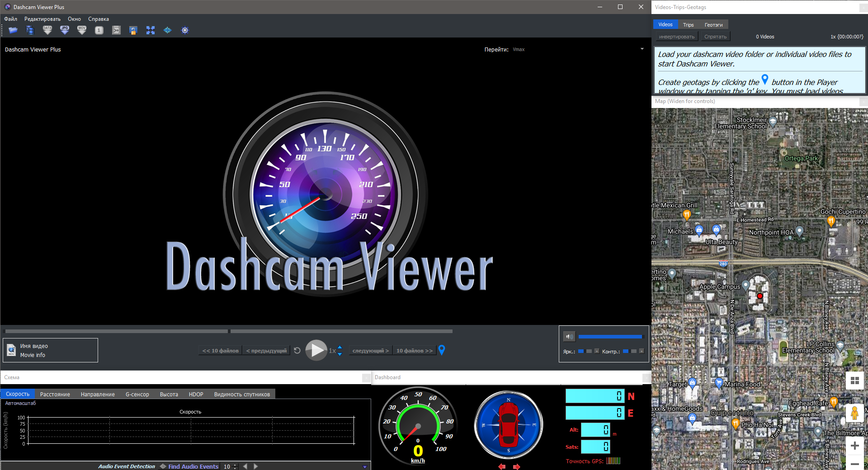Image resolution: width=868 pixels, height=470 pixels.
Task: Click the circular gear toolbar icon
Action: pos(185,30)
